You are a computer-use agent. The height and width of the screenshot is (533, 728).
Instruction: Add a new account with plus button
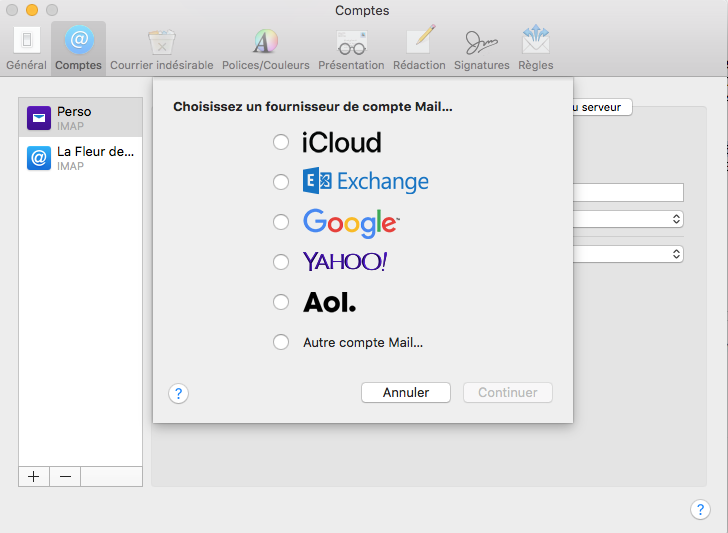point(34,477)
